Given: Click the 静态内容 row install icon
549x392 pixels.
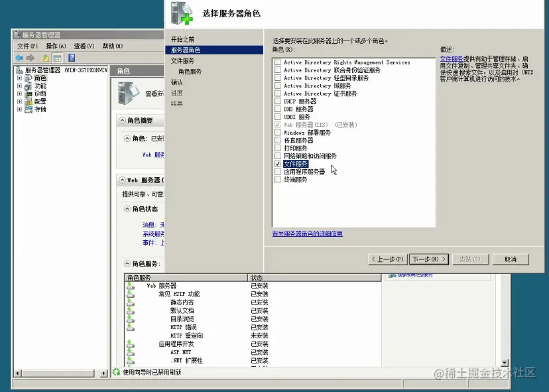Looking at the screenshot, I should (x=131, y=302).
